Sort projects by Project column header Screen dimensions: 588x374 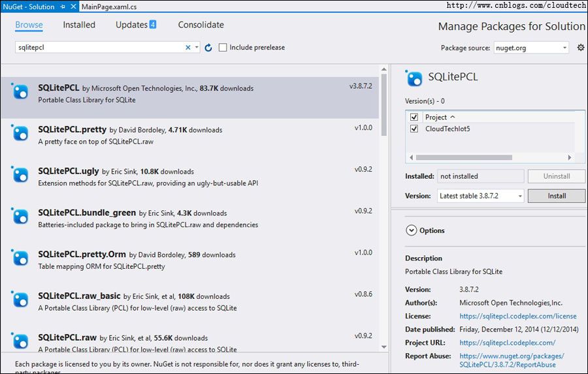(440, 117)
